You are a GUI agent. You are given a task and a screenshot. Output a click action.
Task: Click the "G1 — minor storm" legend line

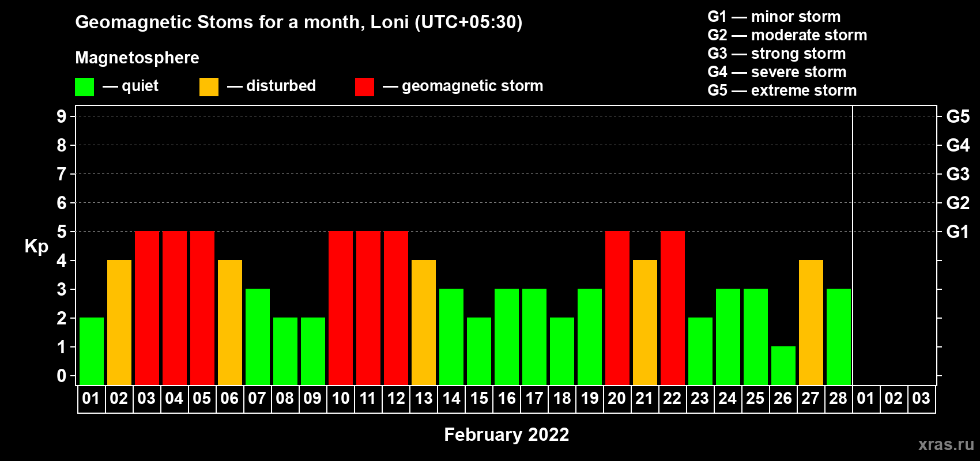pyautogui.click(x=774, y=17)
